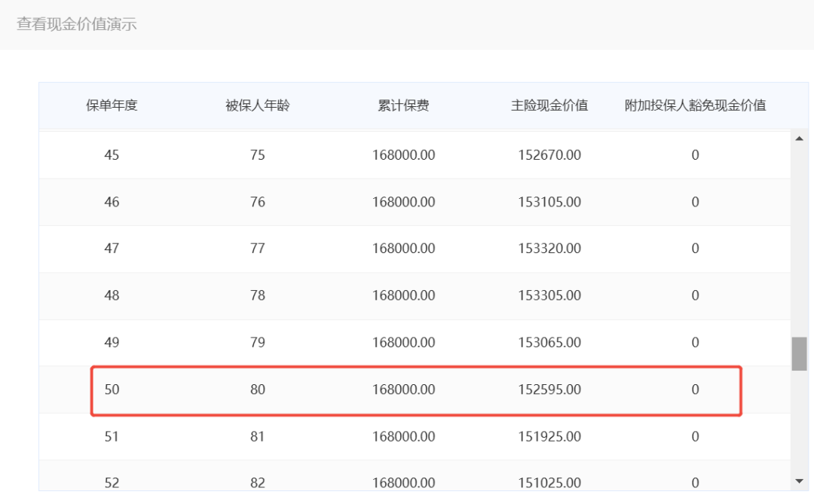Click cumulative premium in year 49 row
The height and width of the screenshot is (504, 814).
pyautogui.click(x=403, y=343)
